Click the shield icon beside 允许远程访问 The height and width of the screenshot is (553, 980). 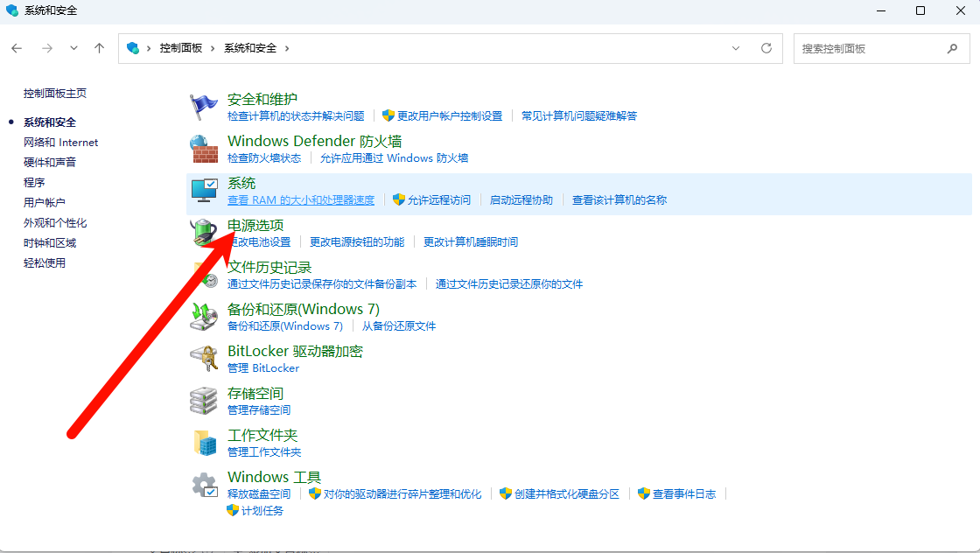tap(399, 199)
